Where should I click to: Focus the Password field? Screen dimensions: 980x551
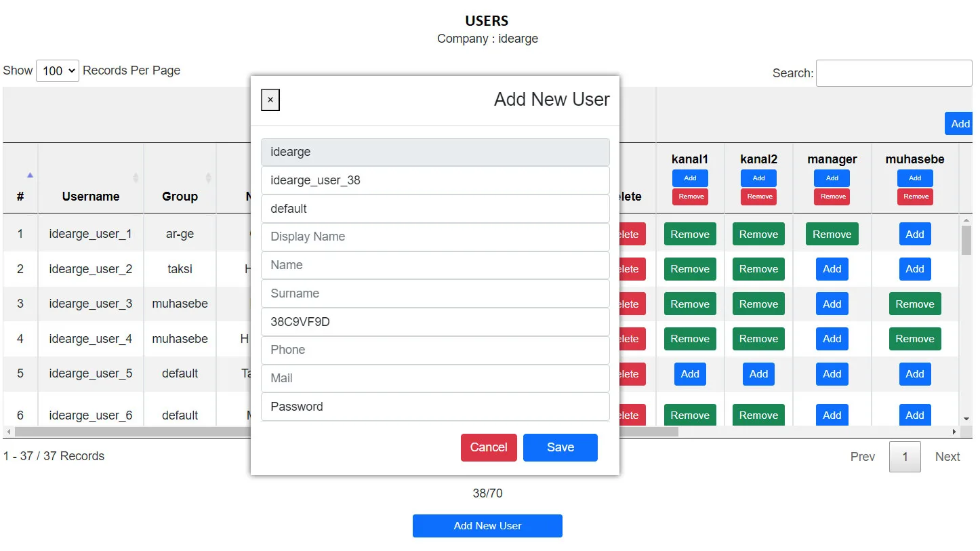click(435, 407)
